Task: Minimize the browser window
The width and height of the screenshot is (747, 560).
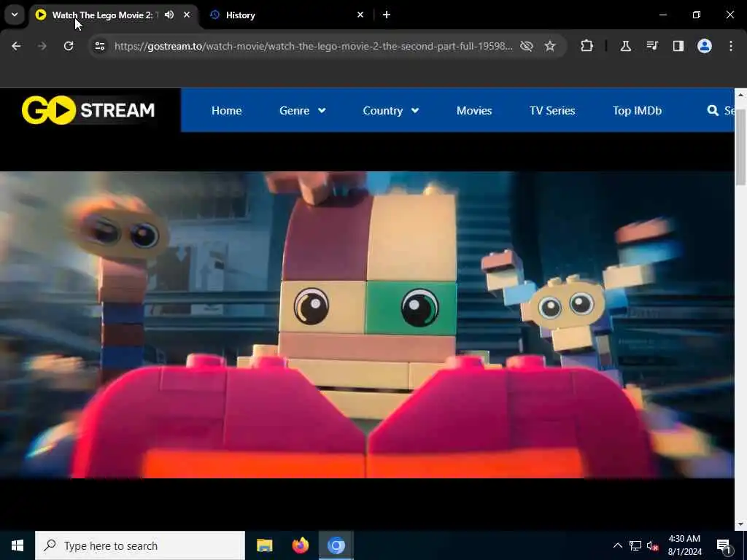Action: [662, 15]
